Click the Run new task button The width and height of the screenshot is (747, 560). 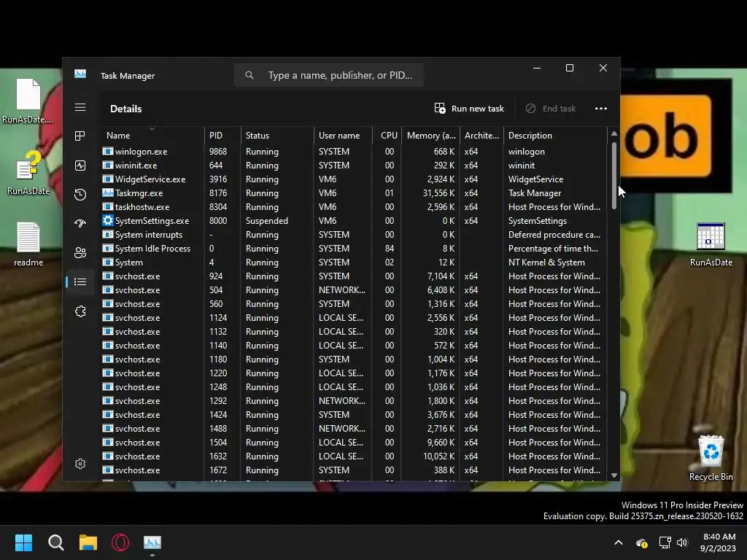coord(469,109)
